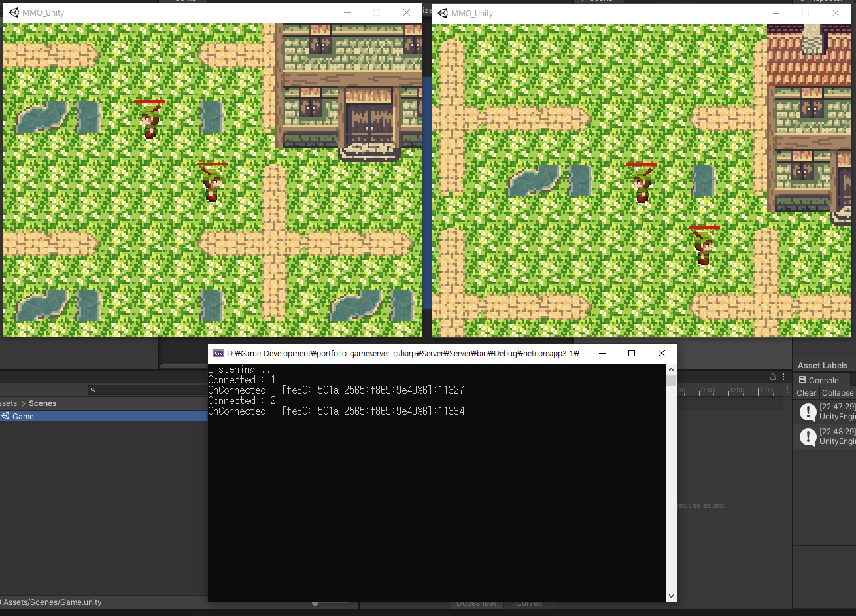This screenshot has width=856, height=616.
Task: Click the Clear button in the Console
Action: (806, 392)
